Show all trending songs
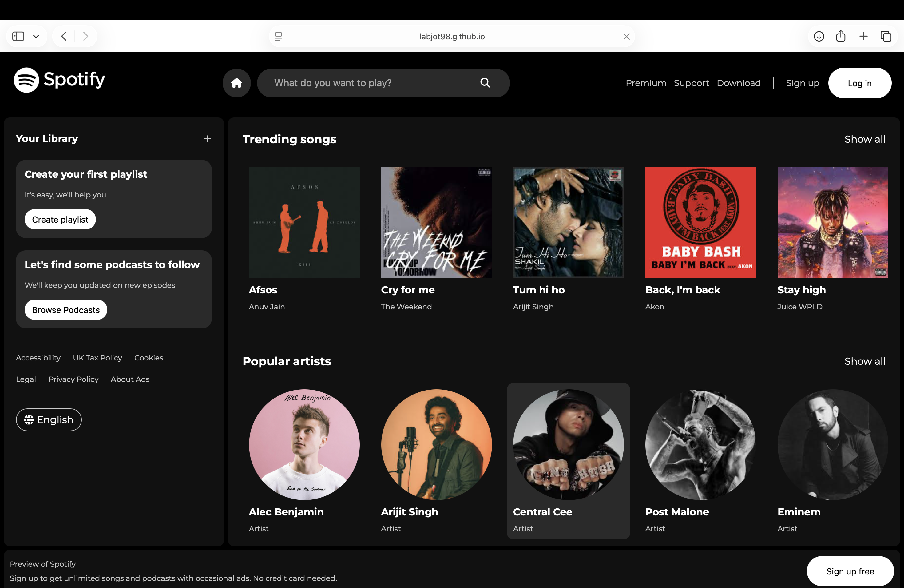904x588 pixels. click(x=865, y=139)
